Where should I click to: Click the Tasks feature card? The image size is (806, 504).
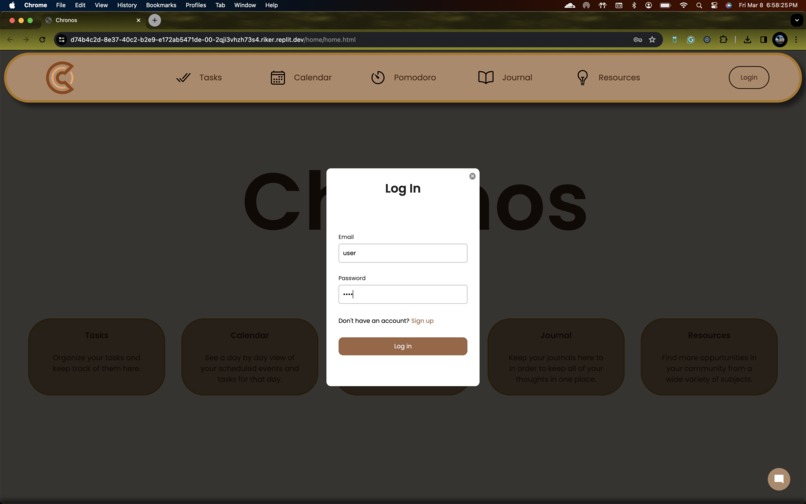97,357
